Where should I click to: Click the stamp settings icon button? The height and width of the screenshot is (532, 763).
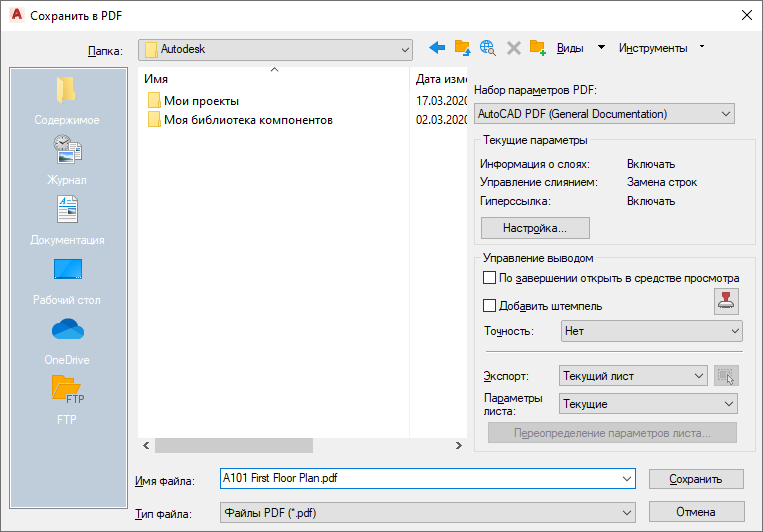point(726,301)
